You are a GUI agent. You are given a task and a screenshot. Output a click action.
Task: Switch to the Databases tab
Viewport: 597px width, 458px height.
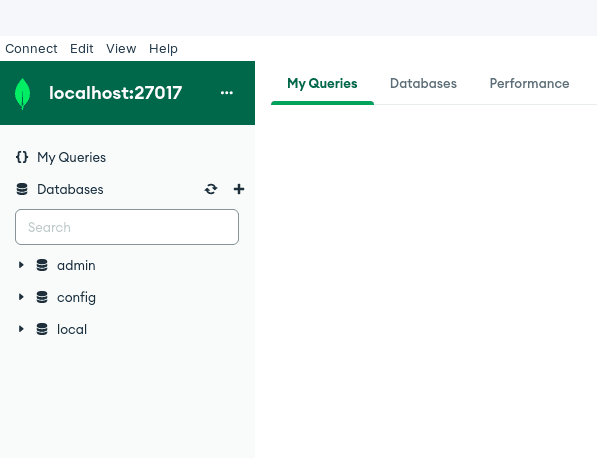tap(423, 84)
